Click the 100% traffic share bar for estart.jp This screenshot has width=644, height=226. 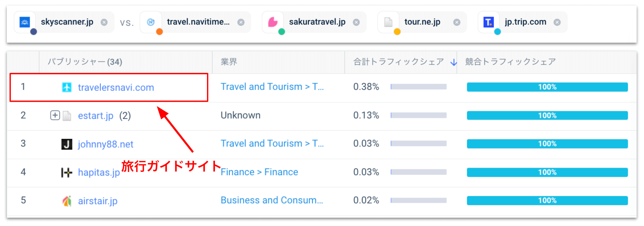pyautogui.click(x=547, y=115)
